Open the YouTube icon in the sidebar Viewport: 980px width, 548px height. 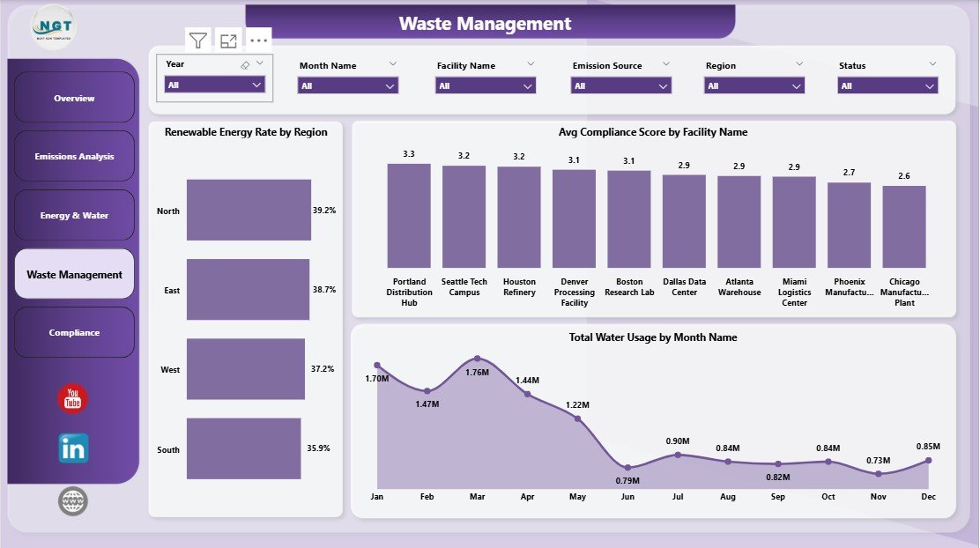[x=73, y=399]
